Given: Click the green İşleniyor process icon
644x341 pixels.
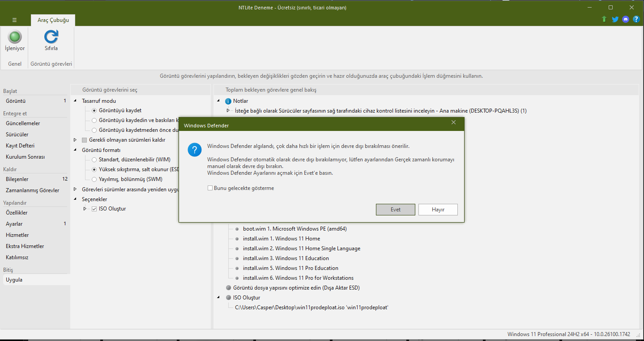Looking at the screenshot, I should (x=15, y=37).
